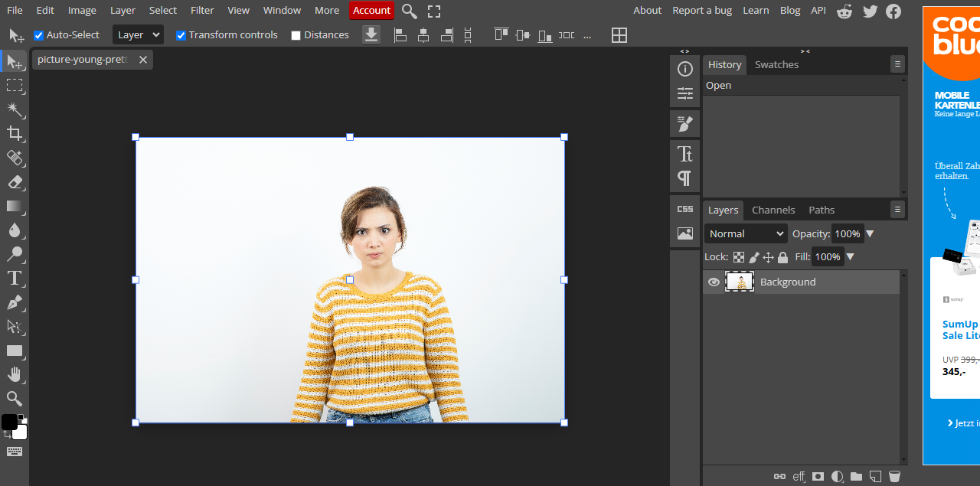The image size is (980, 486).
Task: Click the red Account button
Action: pos(371,10)
